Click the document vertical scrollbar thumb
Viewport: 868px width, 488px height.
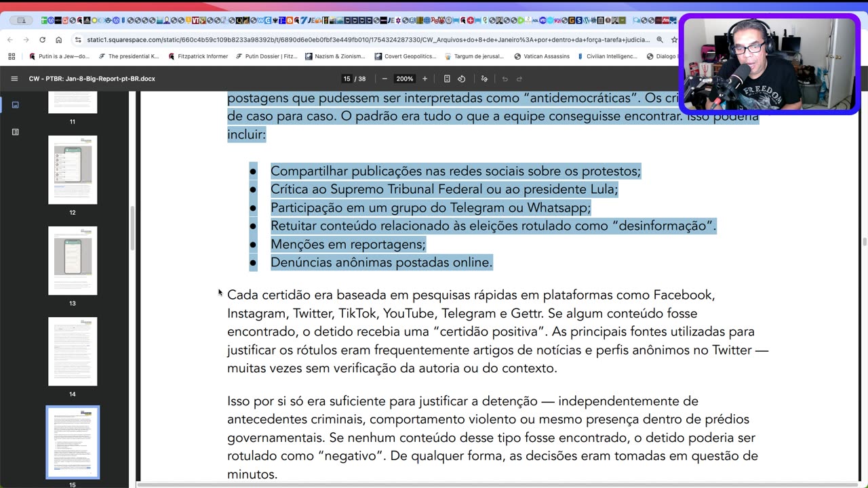pos(865,242)
